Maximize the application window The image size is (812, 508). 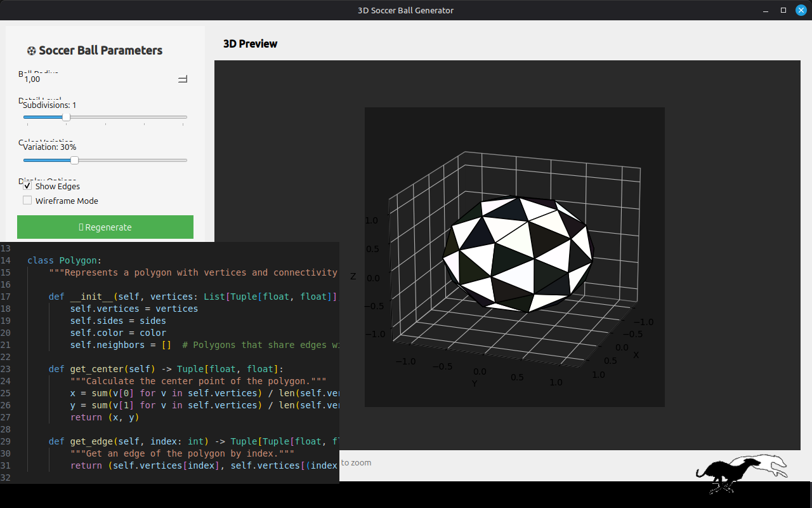click(783, 10)
